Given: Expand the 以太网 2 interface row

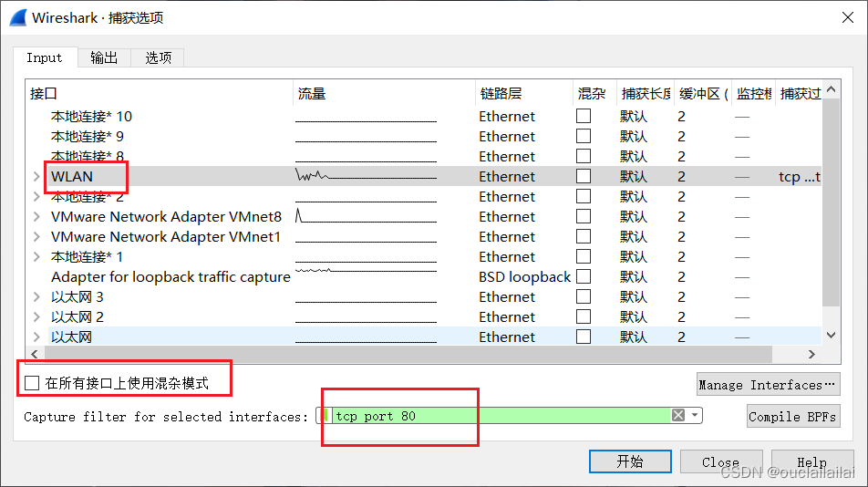Looking at the screenshot, I should click(x=36, y=317).
